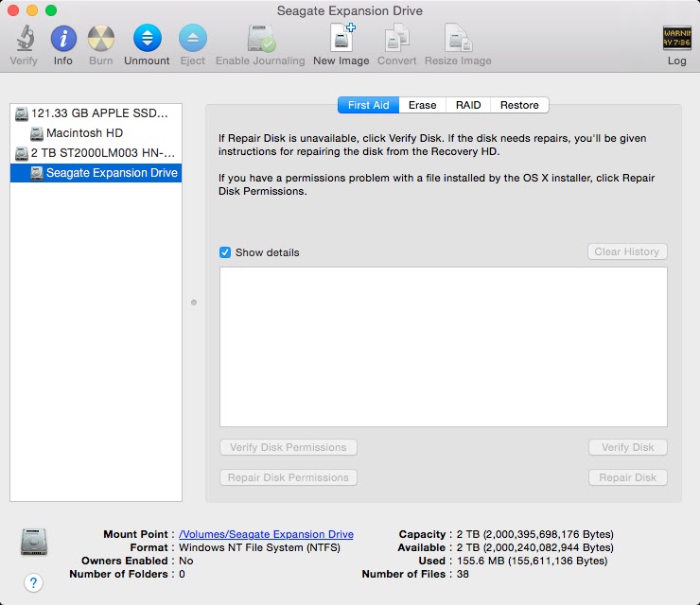Screen dimensions: 700x605
Task: Uncheck the Show details checkbox
Action: coord(225,252)
